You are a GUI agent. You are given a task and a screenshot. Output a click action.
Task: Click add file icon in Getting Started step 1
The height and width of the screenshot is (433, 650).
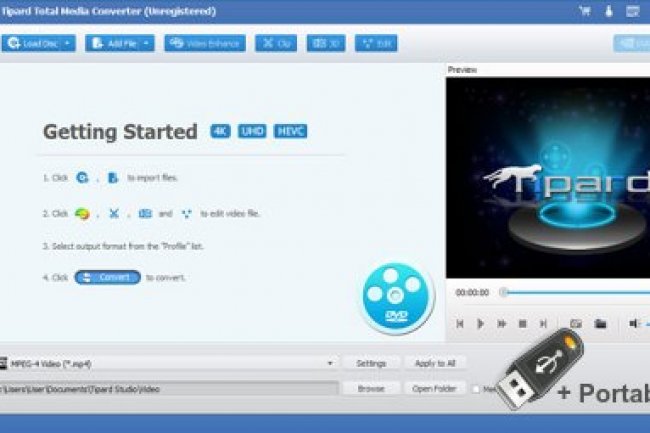point(112,178)
